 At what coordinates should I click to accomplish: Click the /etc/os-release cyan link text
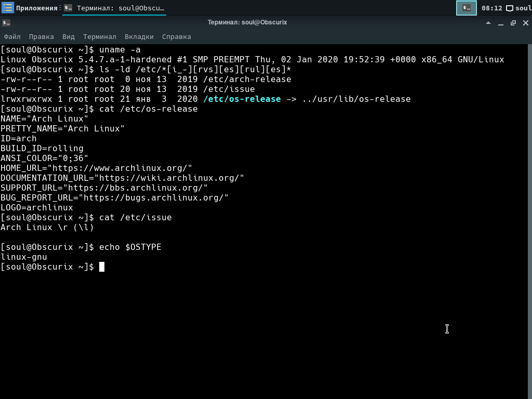[242, 99]
